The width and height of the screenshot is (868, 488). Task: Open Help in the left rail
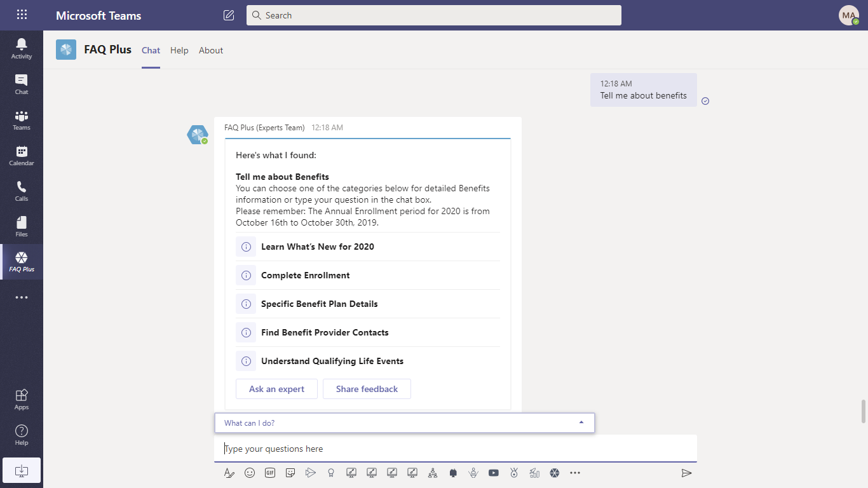[x=22, y=435]
